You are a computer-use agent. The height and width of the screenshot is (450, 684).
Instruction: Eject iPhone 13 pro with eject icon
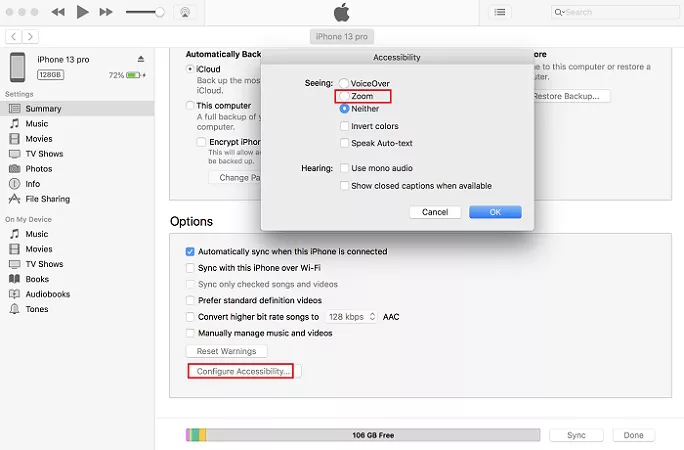[x=141, y=59]
